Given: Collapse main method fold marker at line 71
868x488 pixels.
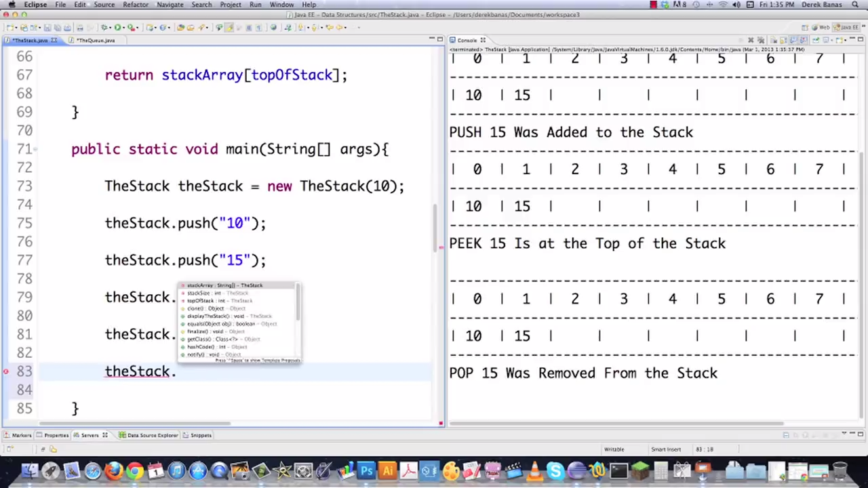Looking at the screenshot, I should [36, 150].
